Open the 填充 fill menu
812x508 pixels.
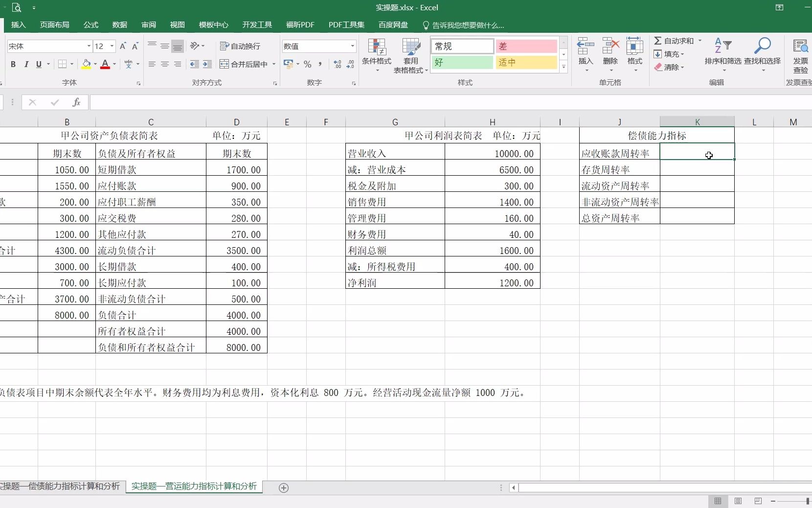pos(669,54)
